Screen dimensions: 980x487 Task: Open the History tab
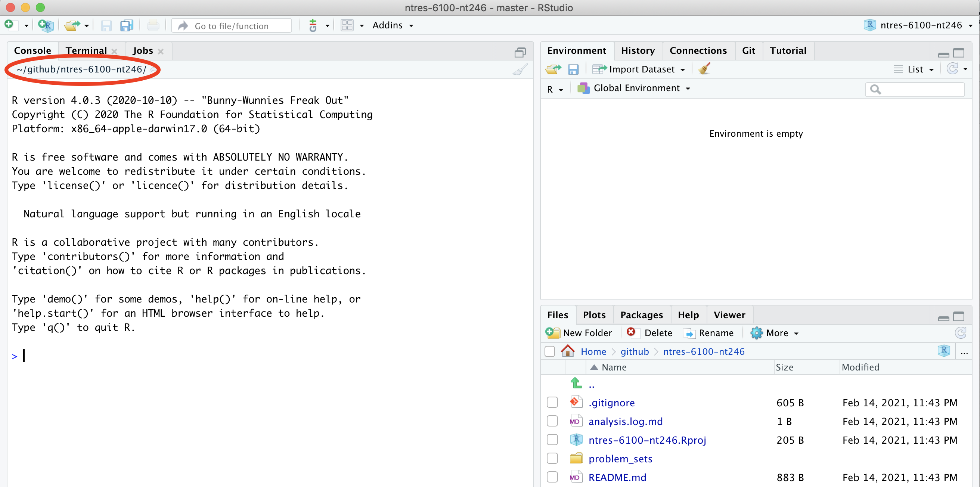(638, 50)
